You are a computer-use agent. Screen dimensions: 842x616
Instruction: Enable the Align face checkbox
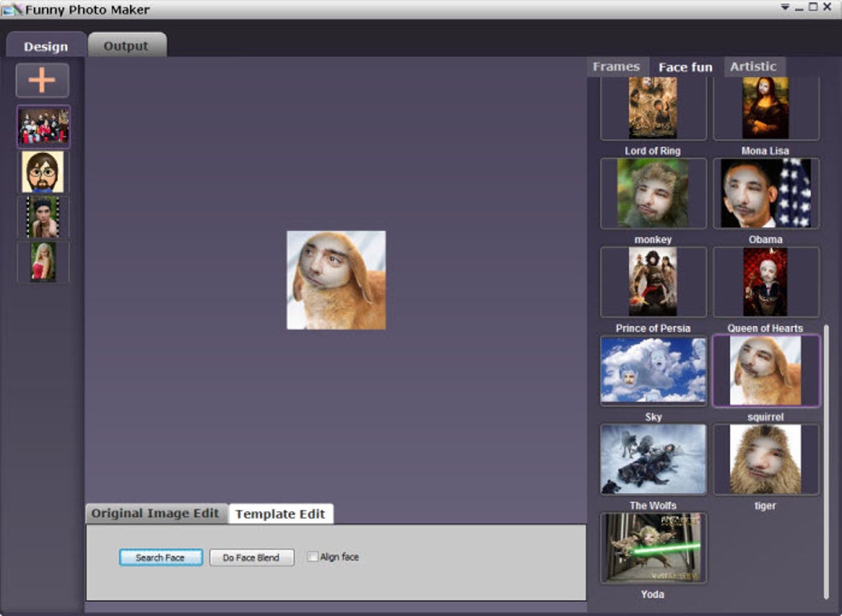[313, 557]
